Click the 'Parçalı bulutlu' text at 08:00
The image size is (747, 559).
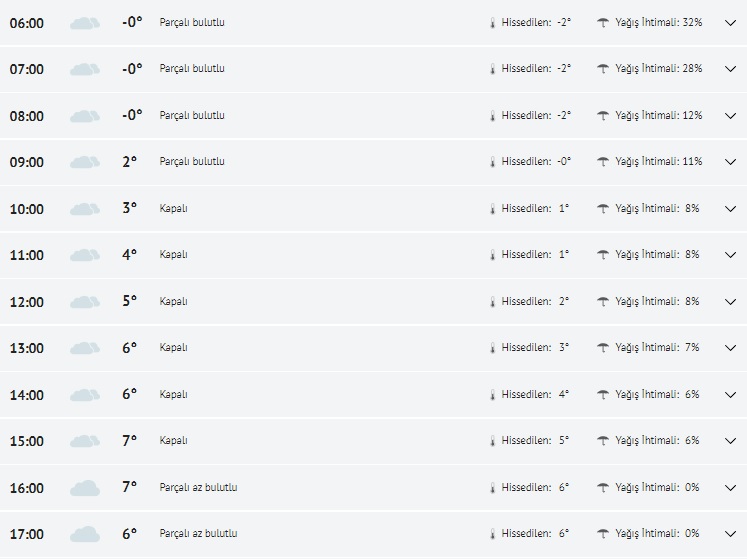point(192,115)
